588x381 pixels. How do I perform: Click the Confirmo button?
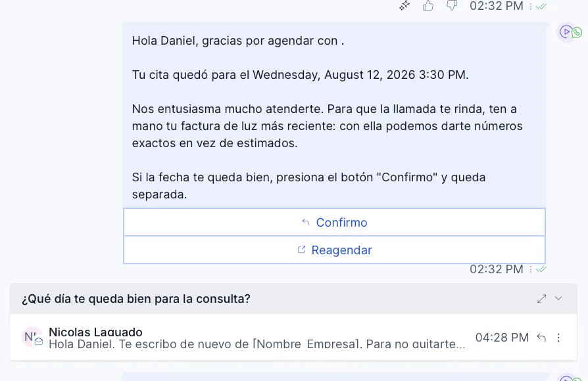point(334,222)
